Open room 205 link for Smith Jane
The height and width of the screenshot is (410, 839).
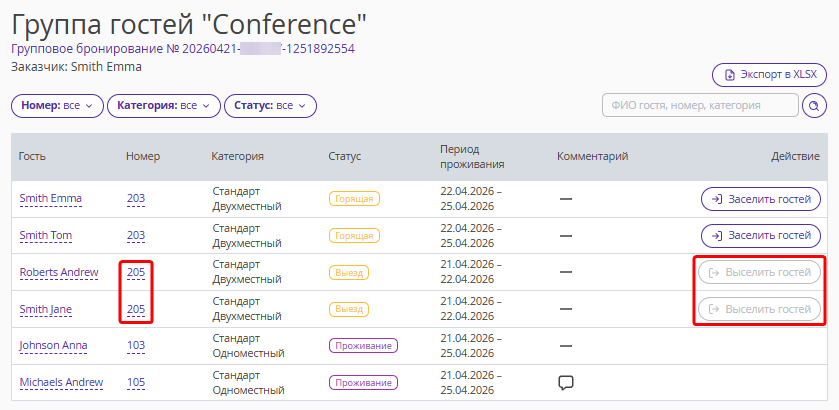coord(136,309)
